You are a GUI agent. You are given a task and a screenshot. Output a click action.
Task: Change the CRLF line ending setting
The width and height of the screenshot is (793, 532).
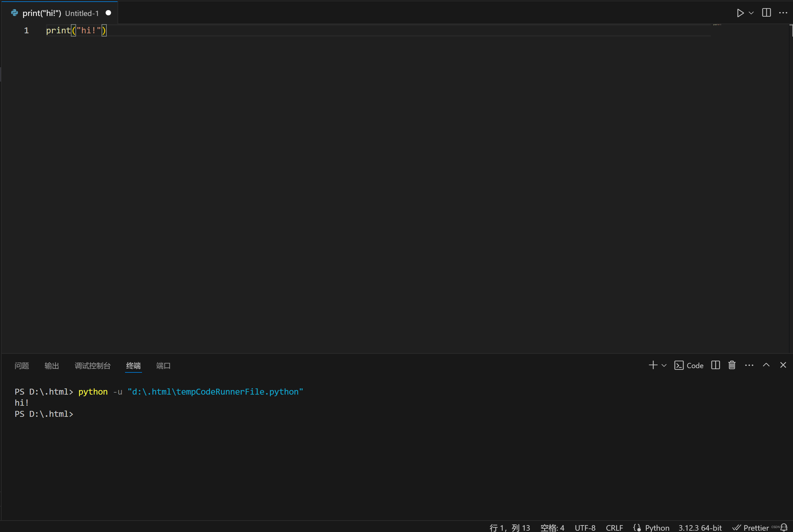(x=614, y=527)
